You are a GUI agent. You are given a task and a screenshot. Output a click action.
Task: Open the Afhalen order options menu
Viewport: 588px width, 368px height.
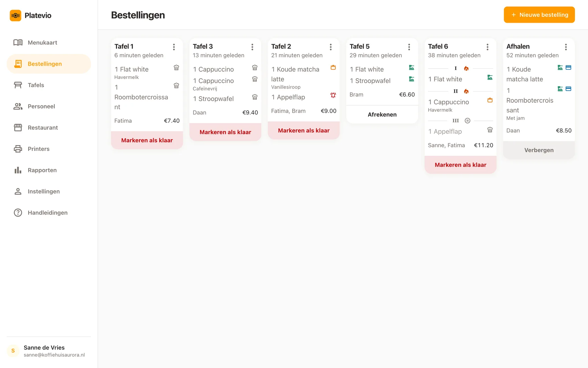tap(566, 47)
